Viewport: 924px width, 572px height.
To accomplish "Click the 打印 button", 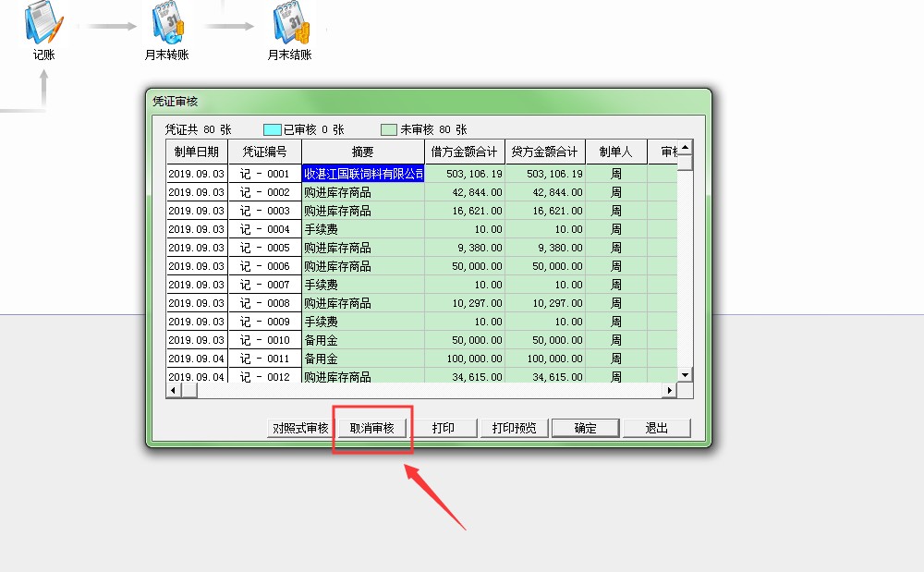I will pyautogui.click(x=444, y=428).
